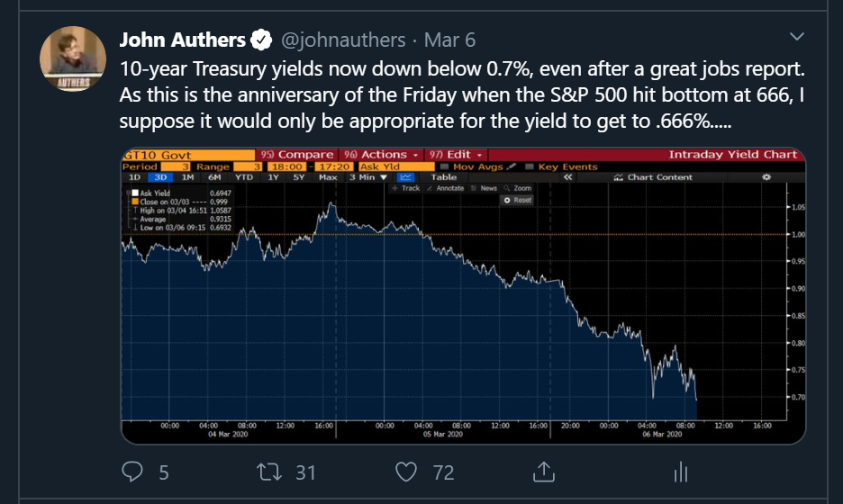Open the Actions dropdown menu

[382, 155]
